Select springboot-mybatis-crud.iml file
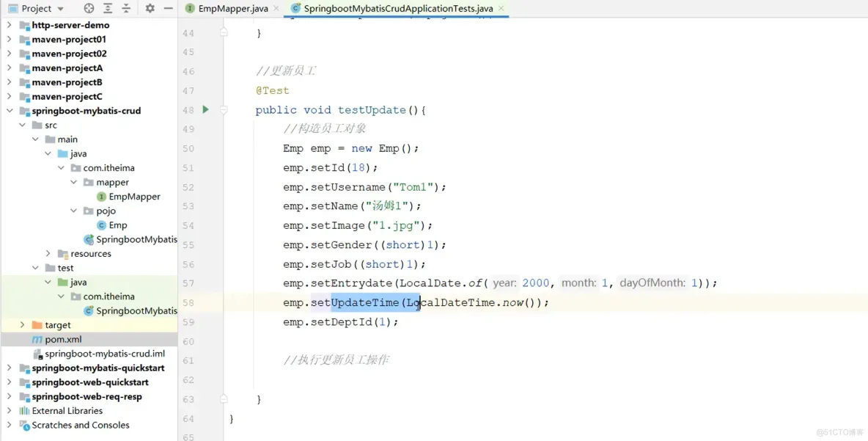The image size is (868, 441). (105, 354)
